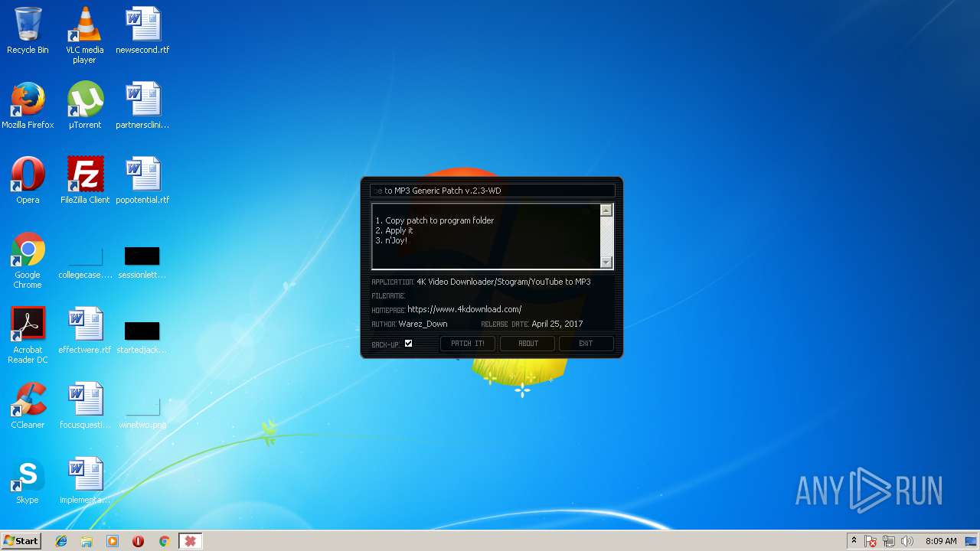Open Windows Explorer folder in taskbar

pyautogui.click(x=87, y=541)
